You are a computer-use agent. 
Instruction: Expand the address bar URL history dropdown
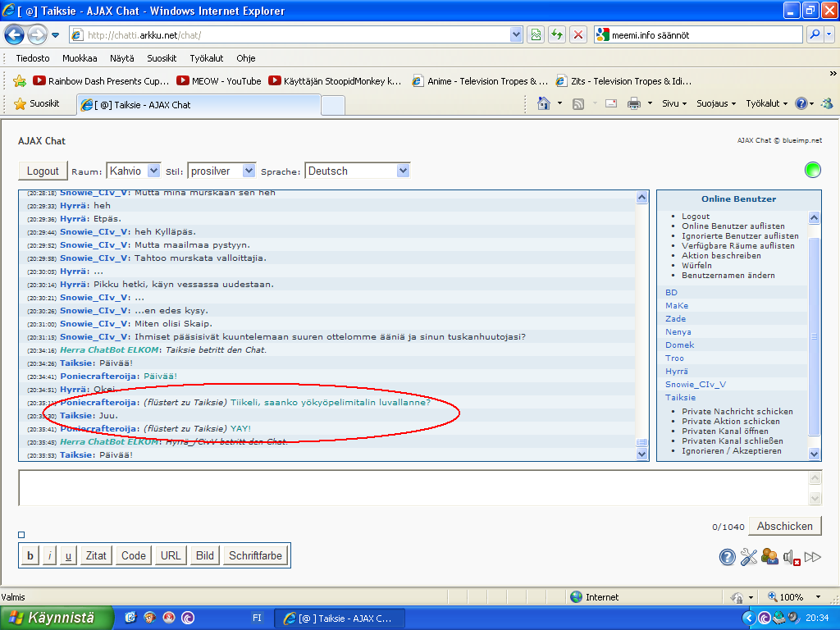tap(516, 35)
